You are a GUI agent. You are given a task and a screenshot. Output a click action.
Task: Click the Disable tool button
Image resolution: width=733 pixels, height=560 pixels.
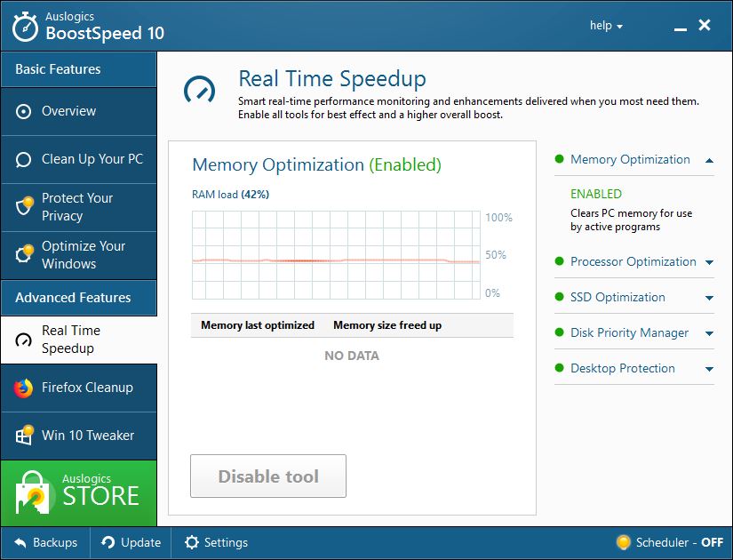click(268, 476)
